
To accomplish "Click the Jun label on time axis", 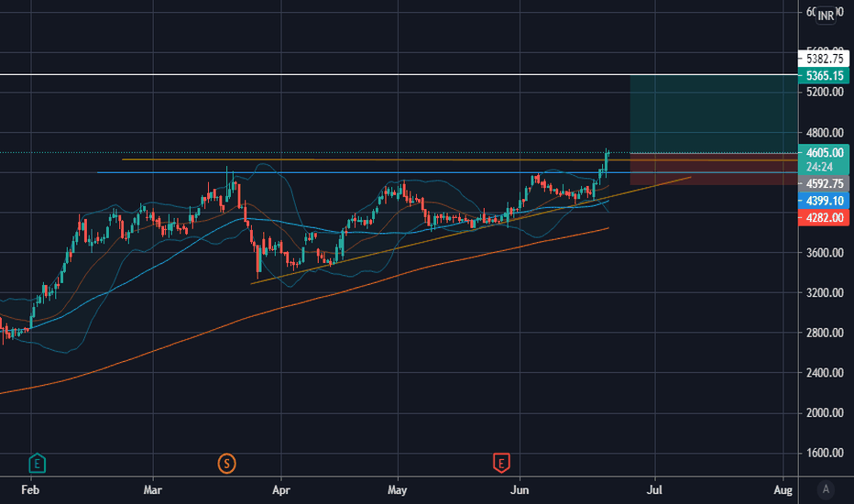I will click(520, 490).
